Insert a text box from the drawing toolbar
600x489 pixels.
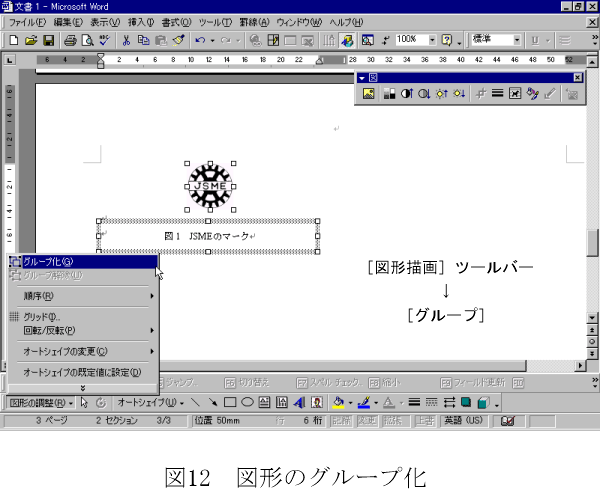[264, 403]
